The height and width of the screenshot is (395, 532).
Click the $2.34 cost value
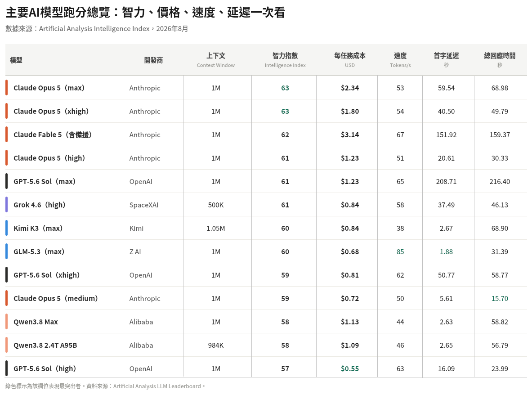coord(350,88)
